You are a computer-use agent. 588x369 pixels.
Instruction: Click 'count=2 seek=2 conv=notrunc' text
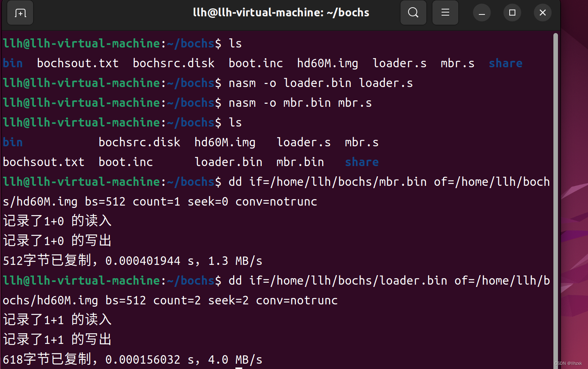tap(245, 300)
